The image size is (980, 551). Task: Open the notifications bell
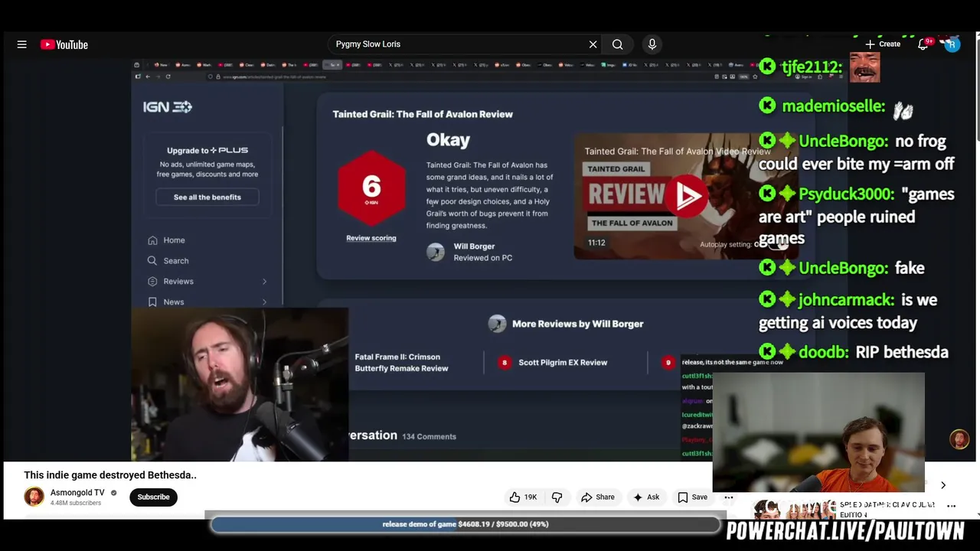(923, 44)
